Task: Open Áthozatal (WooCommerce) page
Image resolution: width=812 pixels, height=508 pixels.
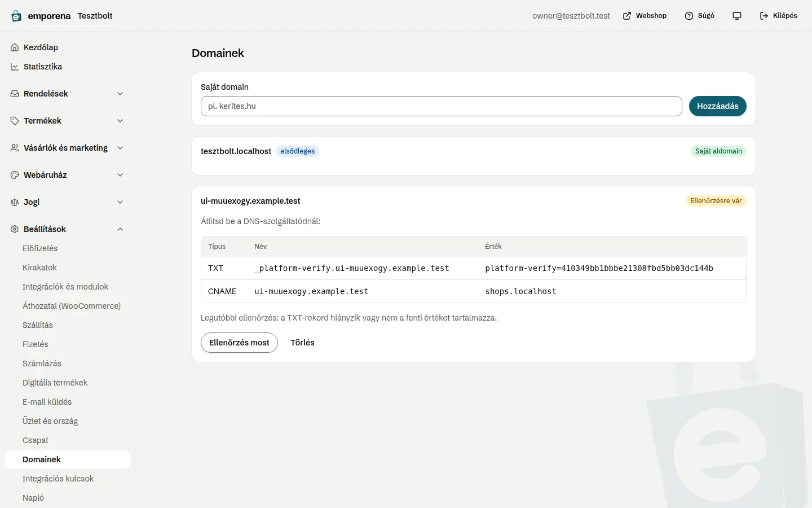Action: pyautogui.click(x=67, y=306)
